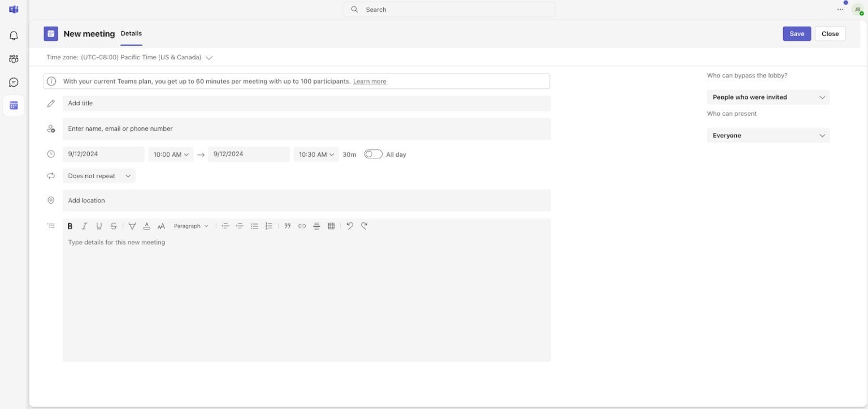Viewport: 868px width, 409px height.
Task: Insert a link using the toolbar icon
Action: [x=302, y=226]
